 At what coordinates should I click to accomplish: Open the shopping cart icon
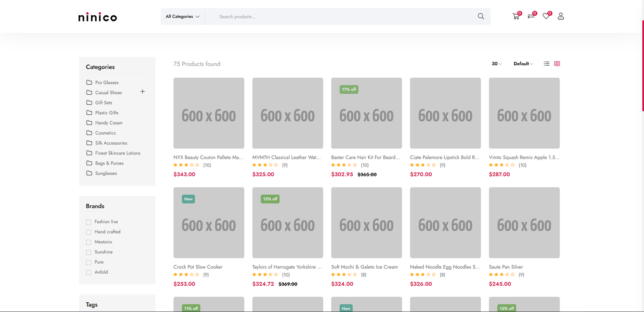[x=516, y=17]
